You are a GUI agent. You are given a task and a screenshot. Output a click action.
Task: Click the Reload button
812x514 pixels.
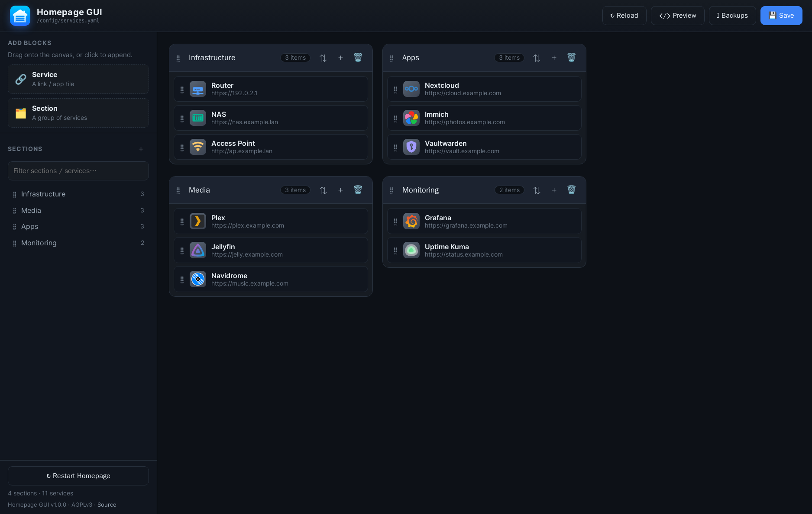(624, 16)
